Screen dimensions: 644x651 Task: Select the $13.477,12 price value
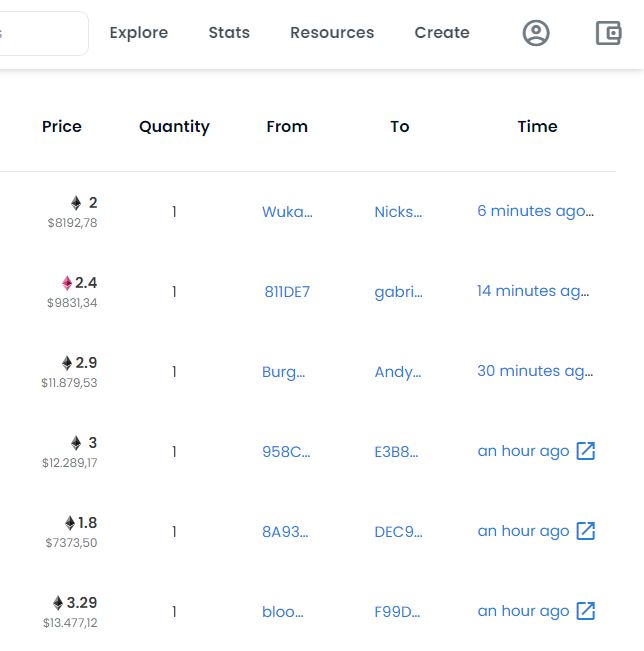pyautogui.click(x=70, y=623)
